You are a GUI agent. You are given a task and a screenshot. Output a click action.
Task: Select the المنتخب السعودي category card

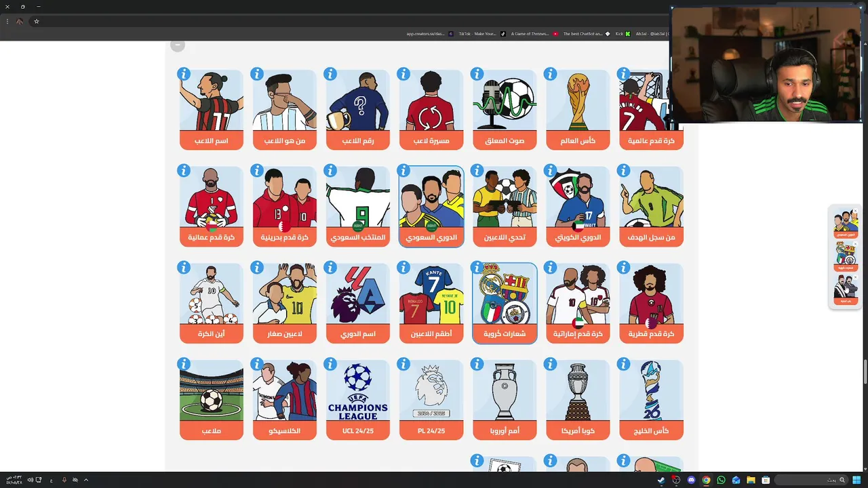358,207
